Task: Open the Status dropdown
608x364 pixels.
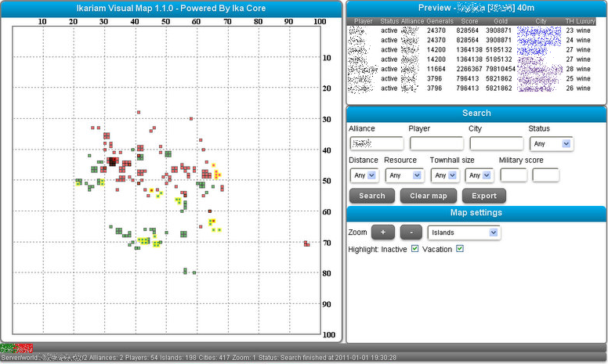Action: 551,144
